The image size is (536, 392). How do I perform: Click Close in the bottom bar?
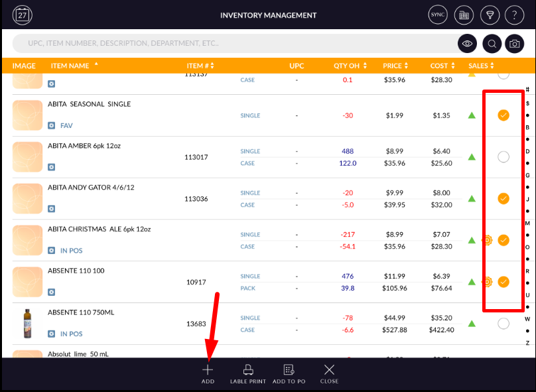point(329,374)
